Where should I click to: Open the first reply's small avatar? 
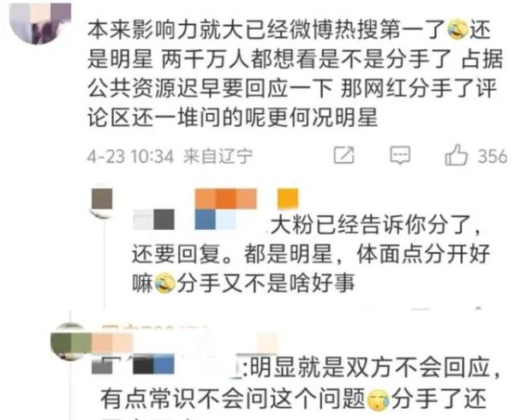coord(102,201)
